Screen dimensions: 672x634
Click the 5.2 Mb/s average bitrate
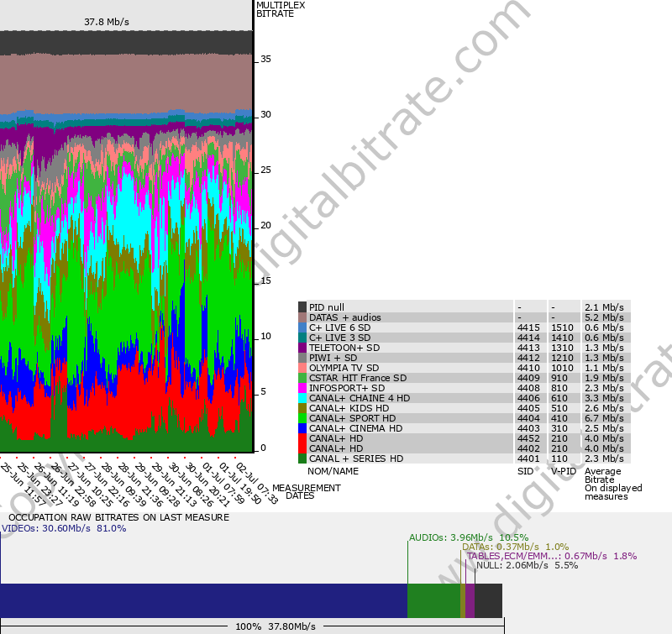point(604,317)
